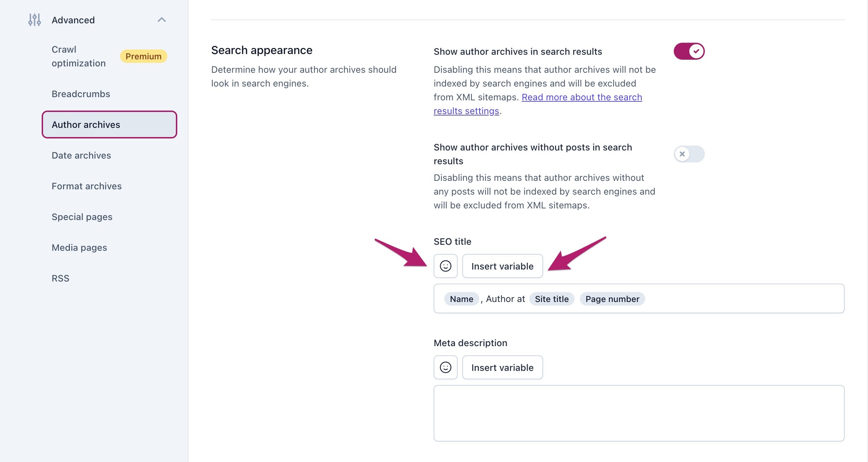Select the Site title variable tag

[x=551, y=298]
